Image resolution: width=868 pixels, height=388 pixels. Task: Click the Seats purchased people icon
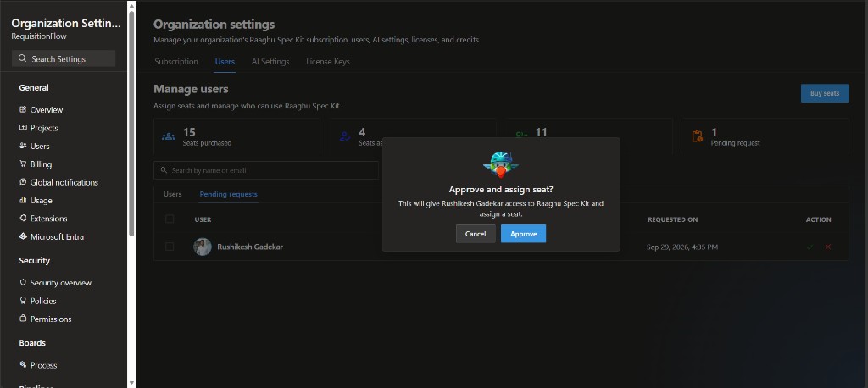(169, 136)
